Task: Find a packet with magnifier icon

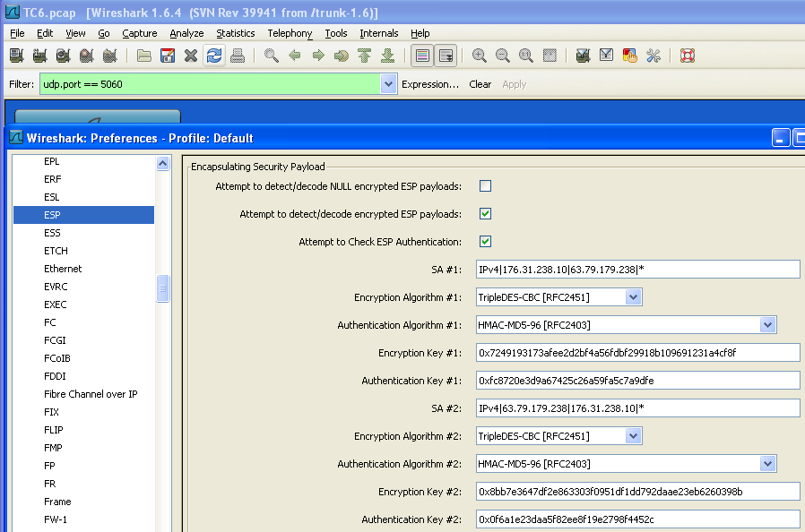Action: 271,56
